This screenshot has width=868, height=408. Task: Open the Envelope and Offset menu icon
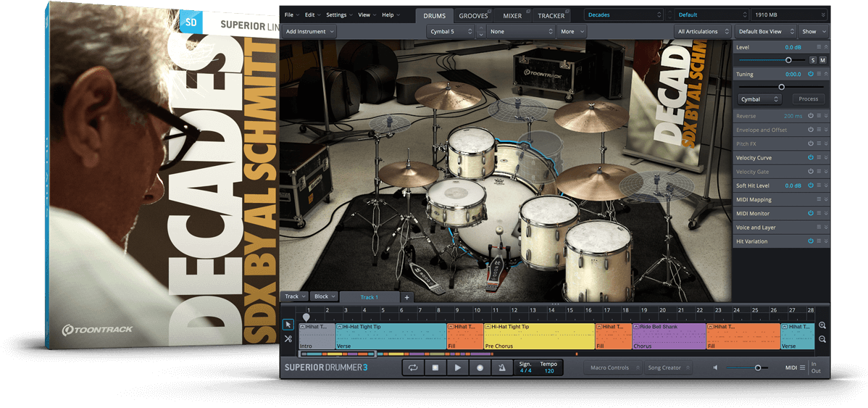pos(819,130)
